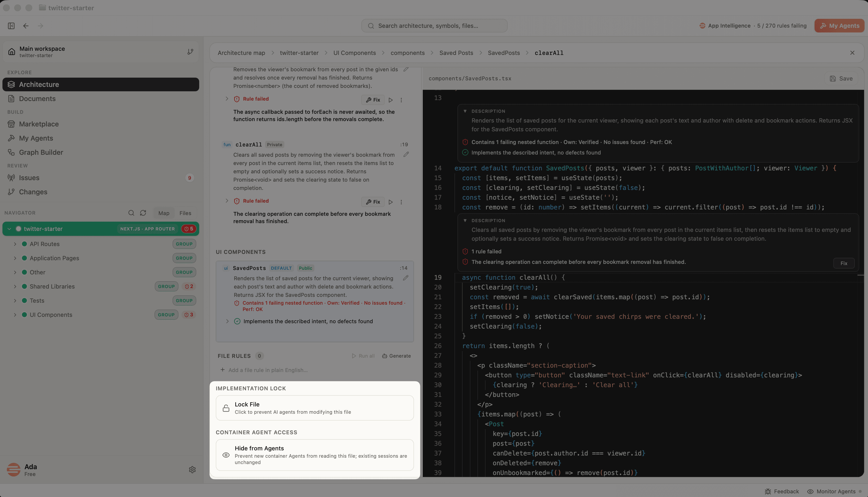Click the branch icon beside Main workspace
Screen dimensions: 868x497
[x=190, y=52]
